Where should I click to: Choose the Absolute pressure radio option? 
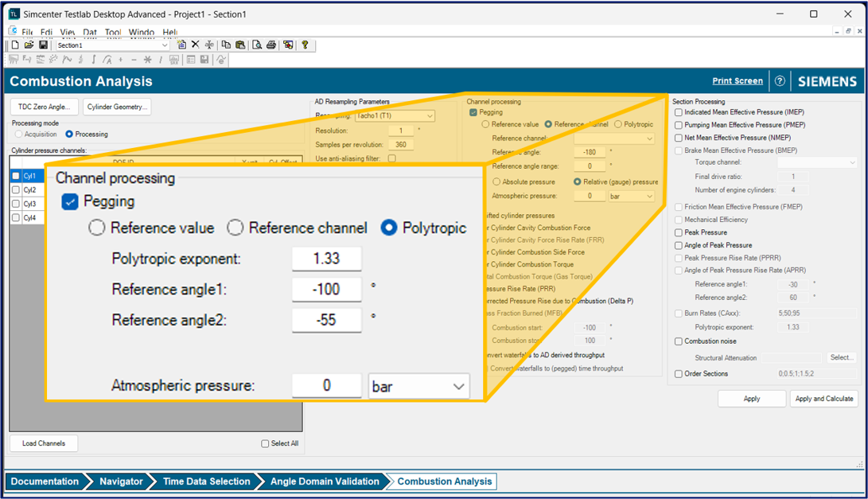tap(496, 181)
